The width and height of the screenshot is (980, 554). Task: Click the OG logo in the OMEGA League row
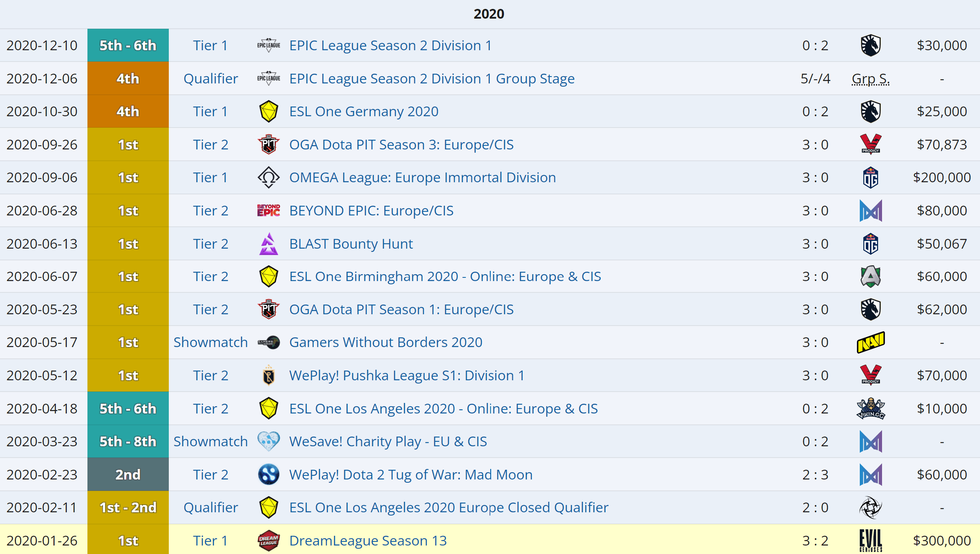[x=870, y=178]
